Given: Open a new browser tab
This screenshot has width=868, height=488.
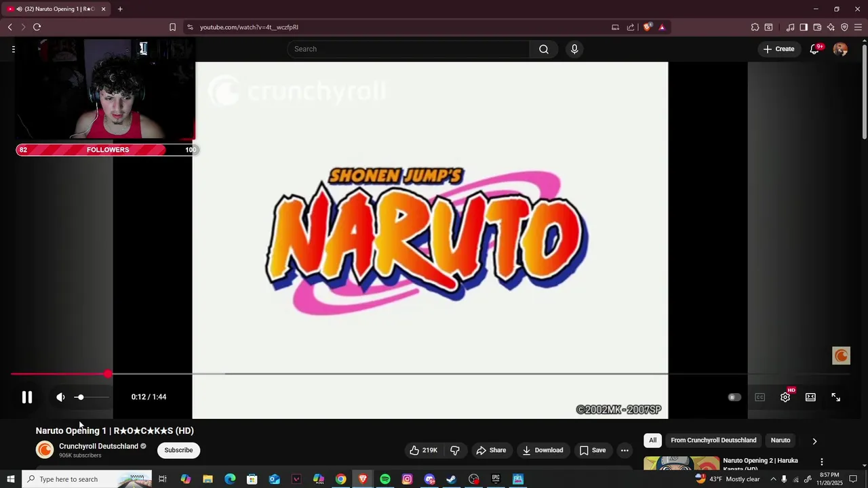Looking at the screenshot, I should click(x=120, y=9).
